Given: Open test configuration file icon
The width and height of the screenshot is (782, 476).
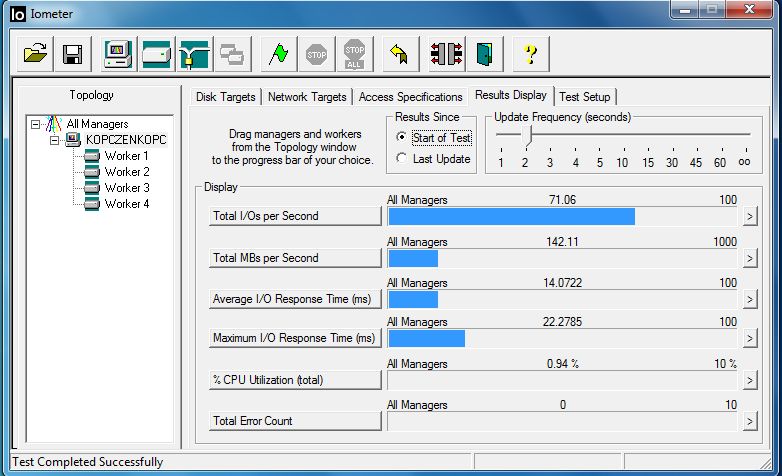Looking at the screenshot, I should [x=35, y=53].
